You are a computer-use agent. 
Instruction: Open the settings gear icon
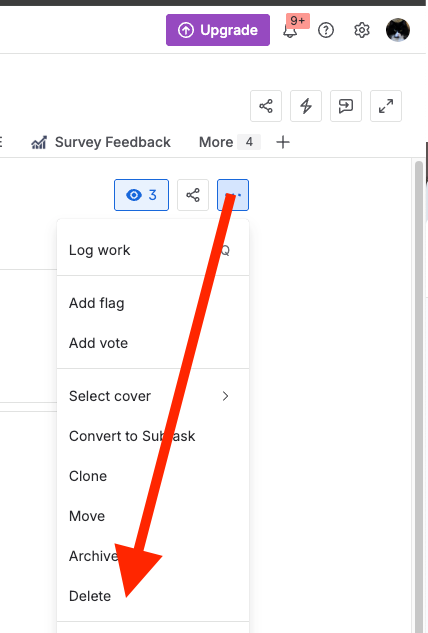[x=362, y=30]
